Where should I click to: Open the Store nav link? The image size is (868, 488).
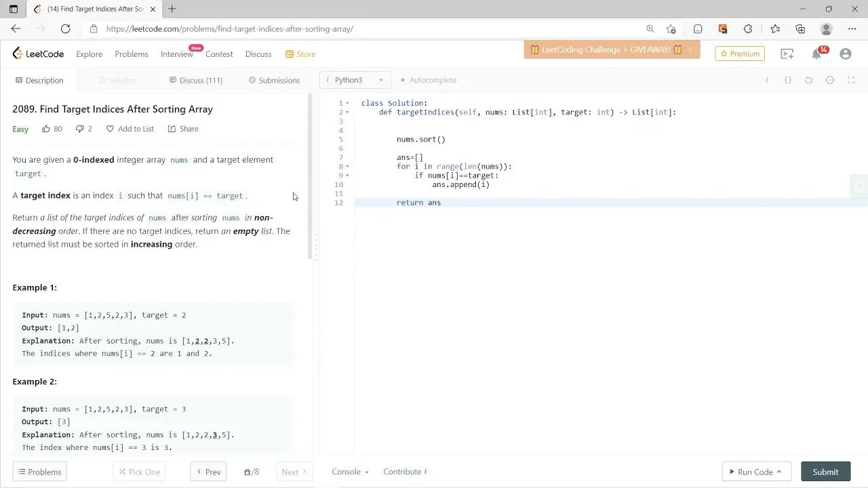[300, 54]
